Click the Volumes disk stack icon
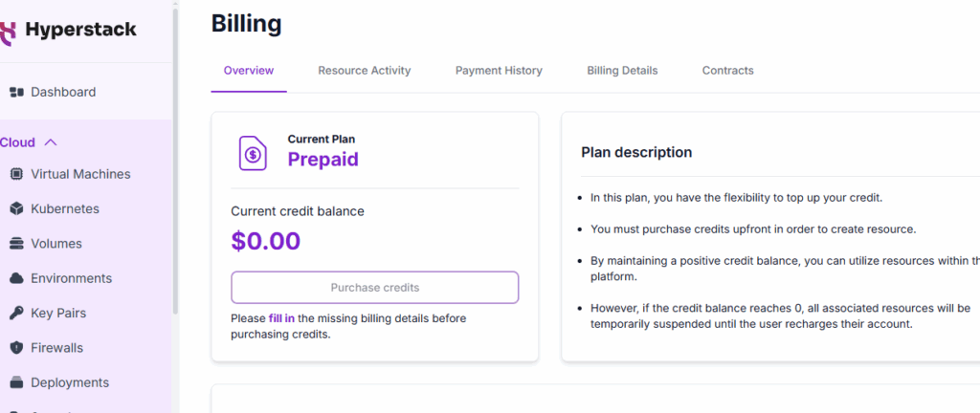Screen dimensions: 980x413 pyautogui.click(x=16, y=244)
